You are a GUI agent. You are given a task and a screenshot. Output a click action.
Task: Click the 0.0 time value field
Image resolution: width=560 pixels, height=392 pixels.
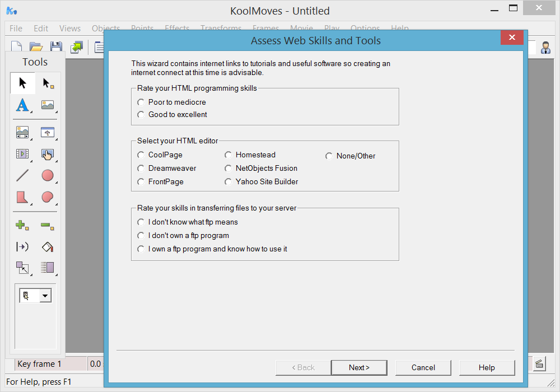[95, 364]
